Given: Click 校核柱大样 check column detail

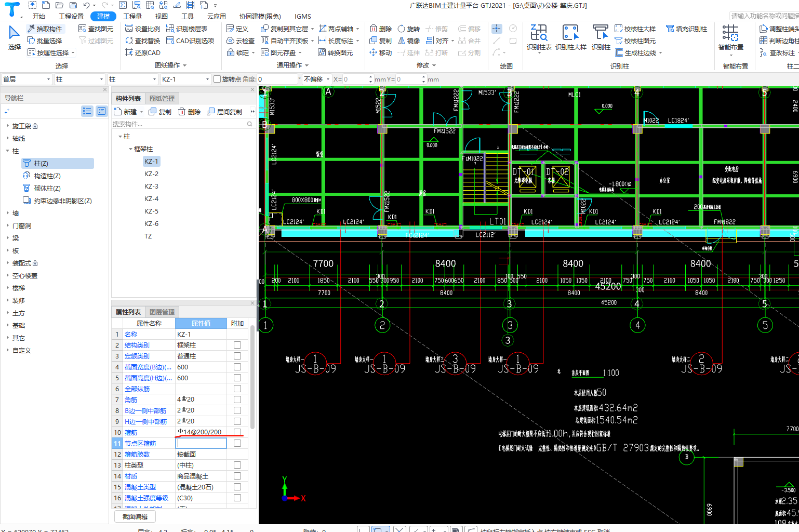Looking at the screenshot, I should [x=635, y=29].
